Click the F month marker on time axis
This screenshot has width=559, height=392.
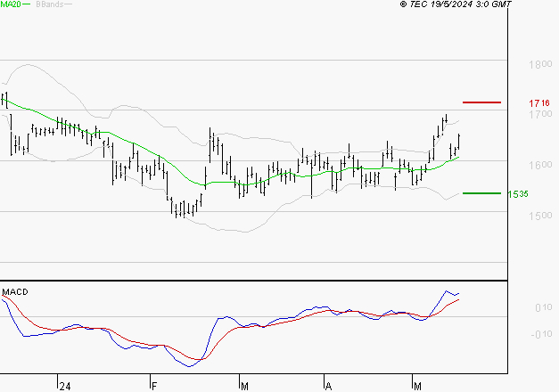coord(154,386)
